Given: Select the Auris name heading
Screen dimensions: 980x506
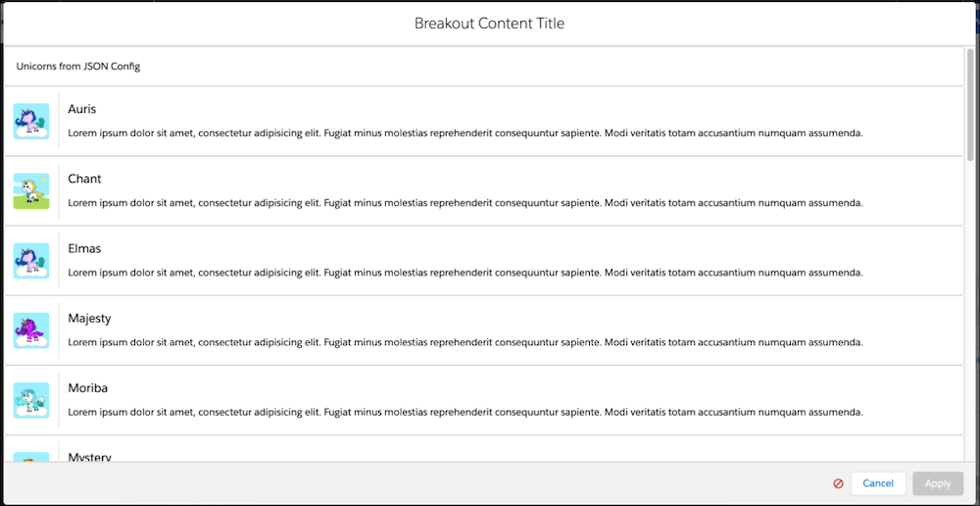Looking at the screenshot, I should coord(82,109).
